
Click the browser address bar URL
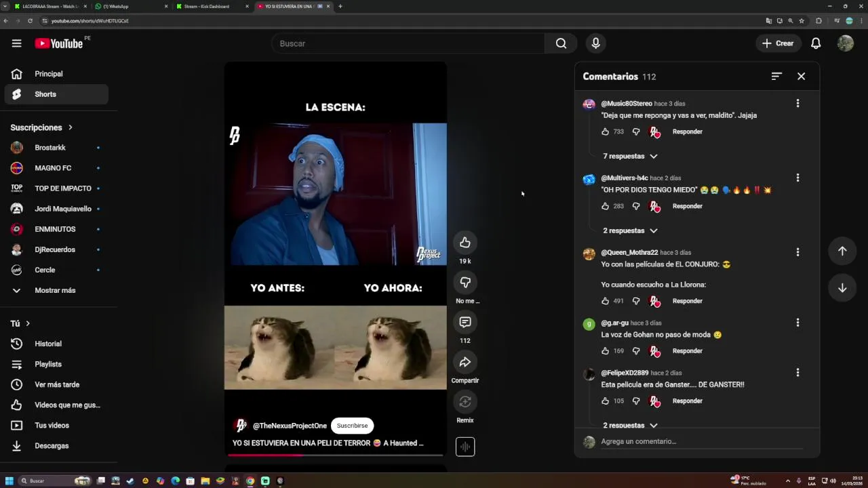pos(90,21)
